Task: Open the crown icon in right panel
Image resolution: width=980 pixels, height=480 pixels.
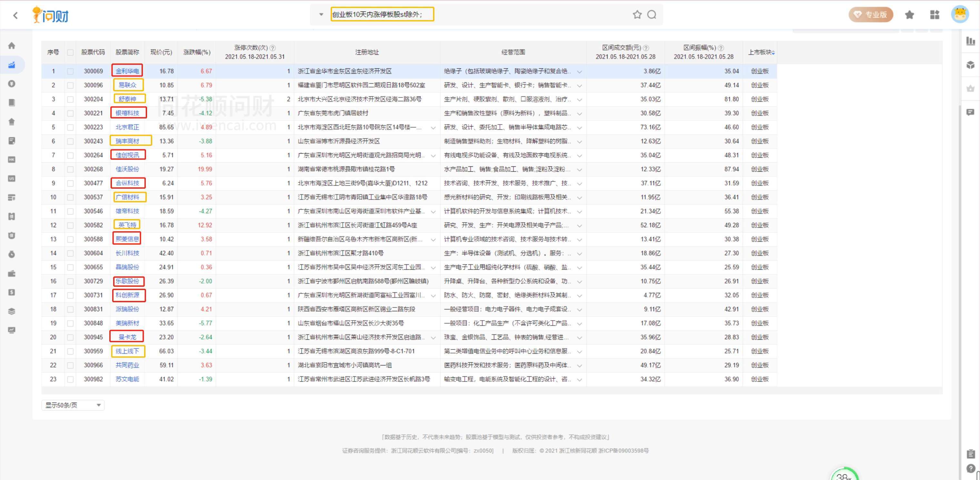Action: (971, 88)
